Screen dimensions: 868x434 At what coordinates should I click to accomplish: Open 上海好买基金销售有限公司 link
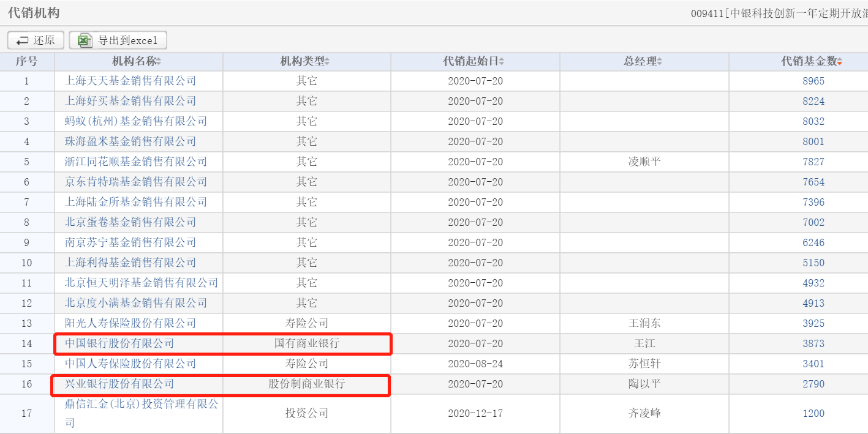coord(130,101)
